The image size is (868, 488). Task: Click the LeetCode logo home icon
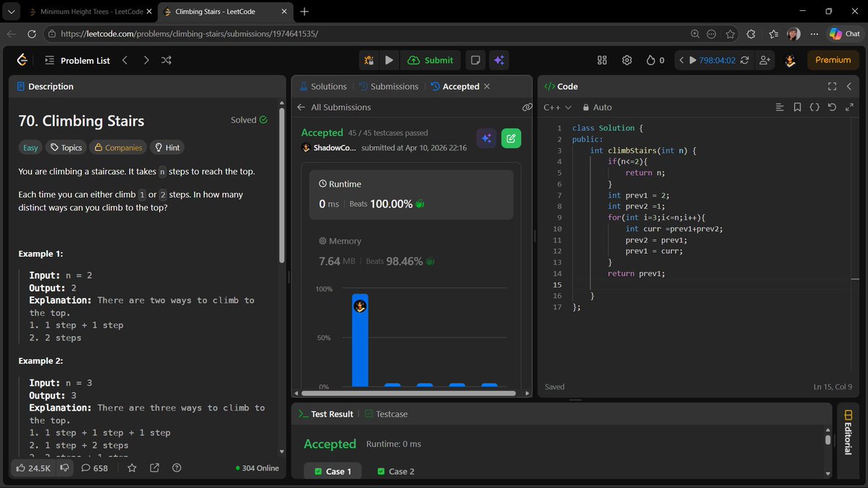point(22,60)
